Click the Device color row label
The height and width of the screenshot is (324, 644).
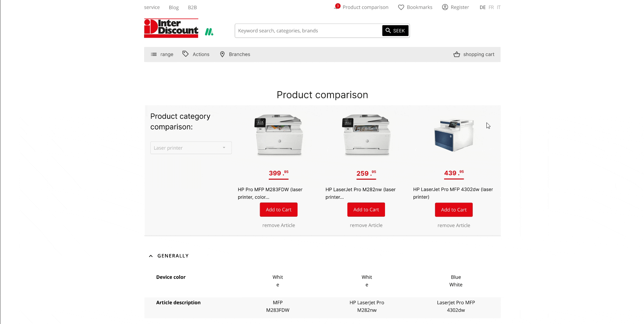point(171,277)
